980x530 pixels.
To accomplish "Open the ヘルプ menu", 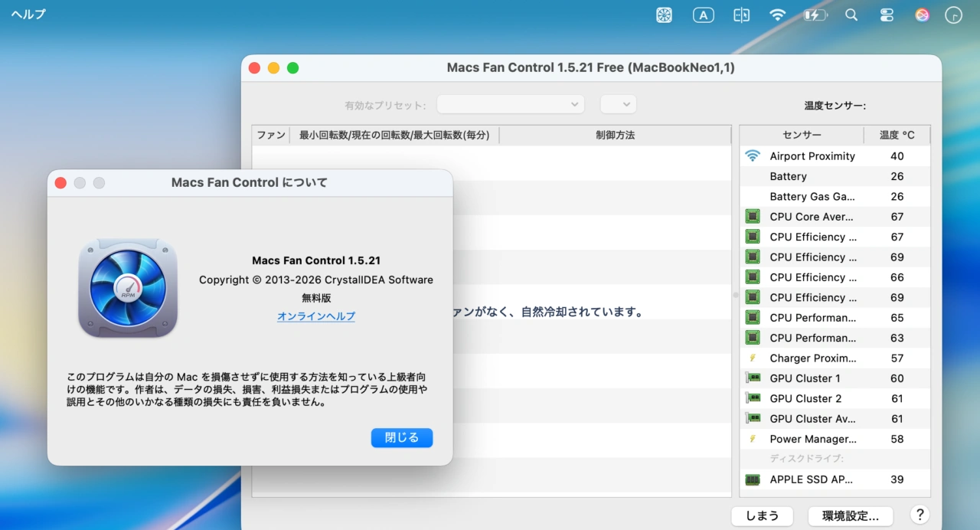I will click(28, 15).
